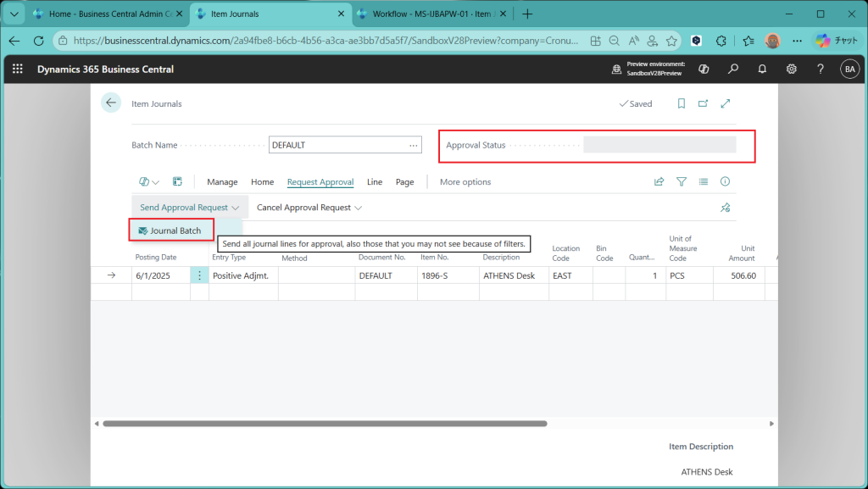Expand the Cancel Approval Request dropdown
868x489 pixels.
tap(309, 208)
